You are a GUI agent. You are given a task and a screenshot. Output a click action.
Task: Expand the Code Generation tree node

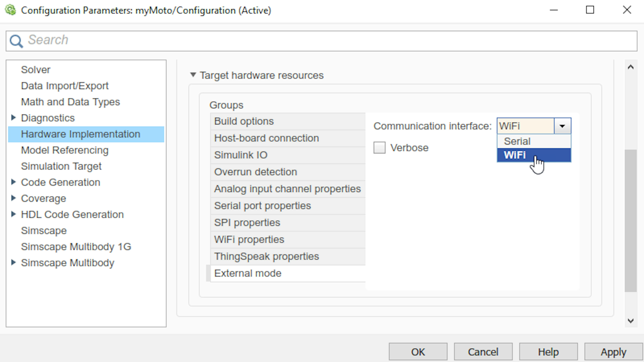click(14, 182)
